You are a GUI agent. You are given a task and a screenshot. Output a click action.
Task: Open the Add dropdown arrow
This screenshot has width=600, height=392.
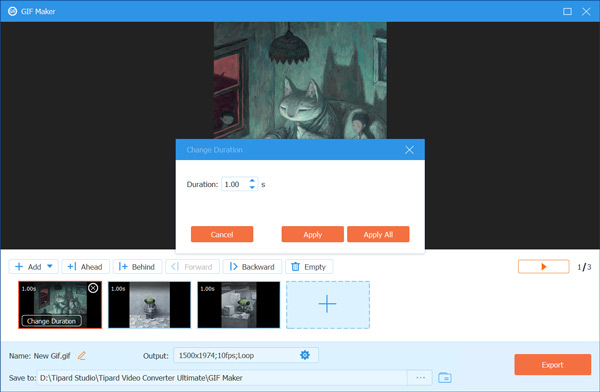(50, 266)
